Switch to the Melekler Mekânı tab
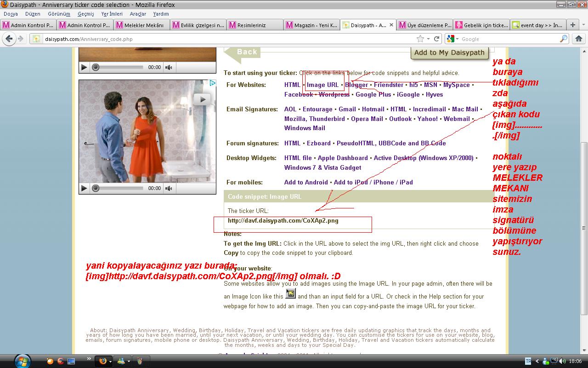This screenshot has height=368, width=588. [142, 25]
